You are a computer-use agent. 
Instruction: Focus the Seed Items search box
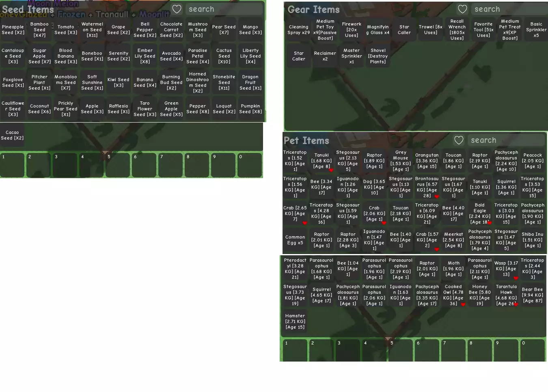point(224,9)
